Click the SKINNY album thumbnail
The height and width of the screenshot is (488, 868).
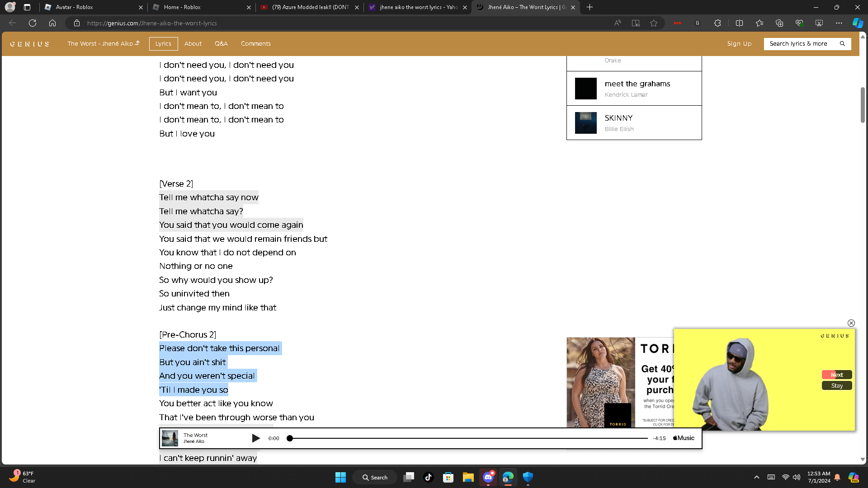pos(586,123)
